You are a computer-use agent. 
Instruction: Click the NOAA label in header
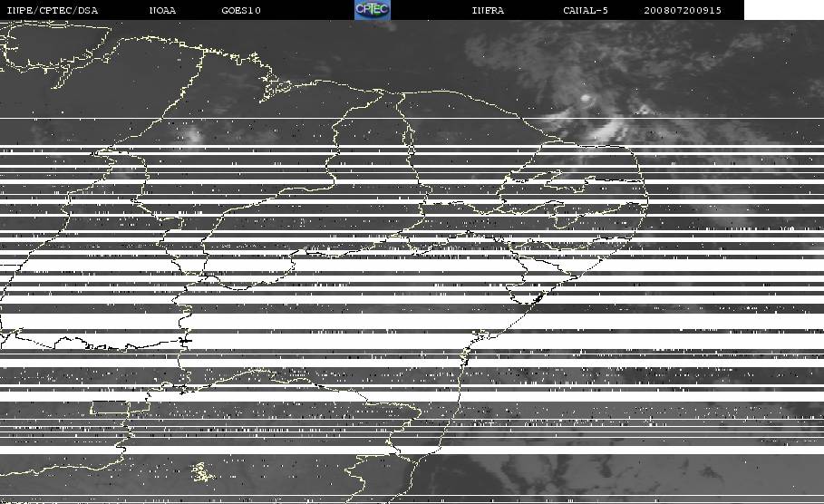coord(162,10)
